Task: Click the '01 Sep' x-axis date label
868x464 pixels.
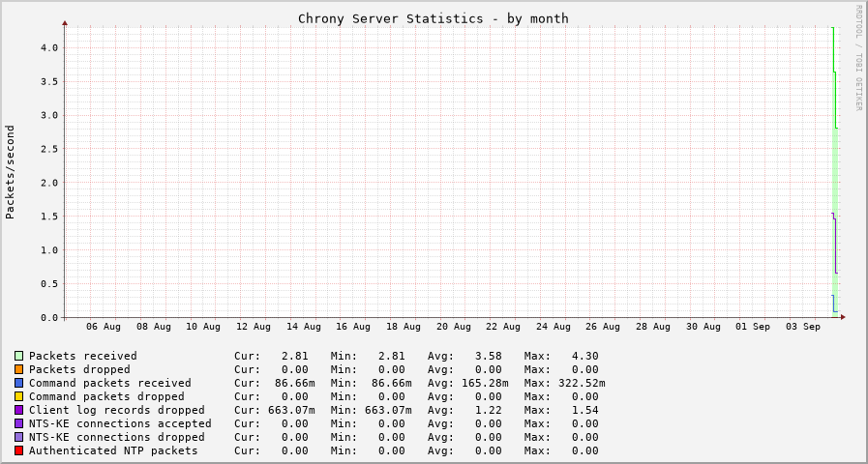Action: pos(753,327)
